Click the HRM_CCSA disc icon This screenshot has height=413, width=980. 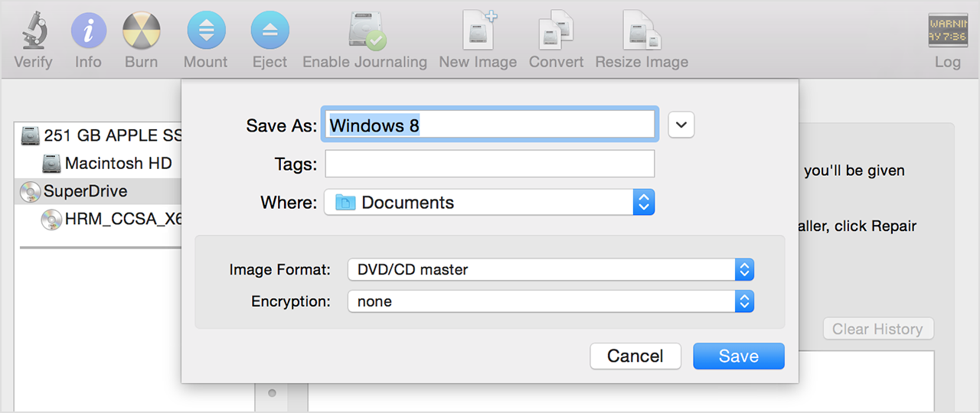pos(51,220)
